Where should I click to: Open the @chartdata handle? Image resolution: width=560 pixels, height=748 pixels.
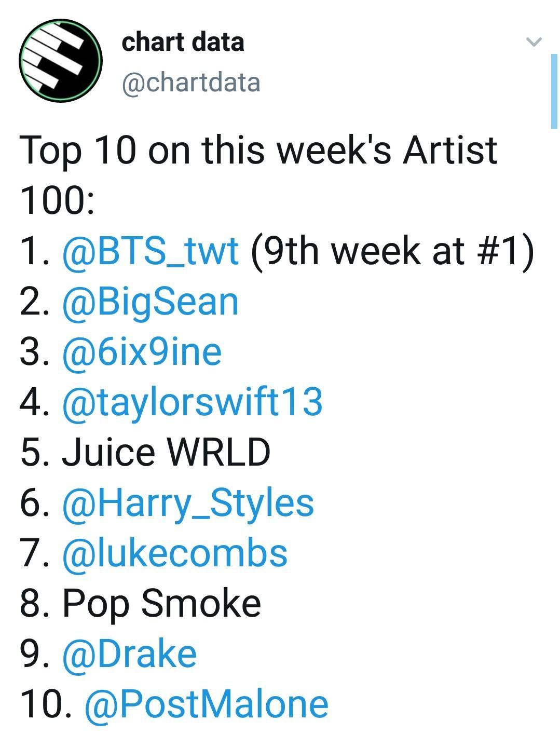pyautogui.click(x=191, y=83)
